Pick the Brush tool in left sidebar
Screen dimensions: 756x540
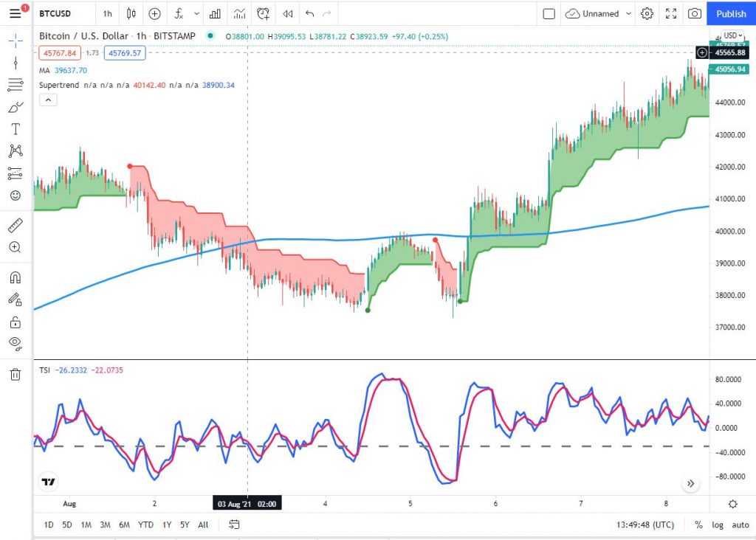[15, 107]
